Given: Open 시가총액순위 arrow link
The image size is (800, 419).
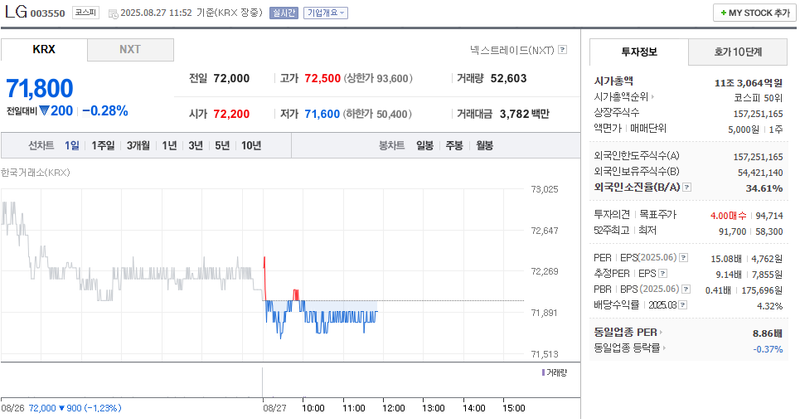Looking at the screenshot, I should click(x=653, y=96).
